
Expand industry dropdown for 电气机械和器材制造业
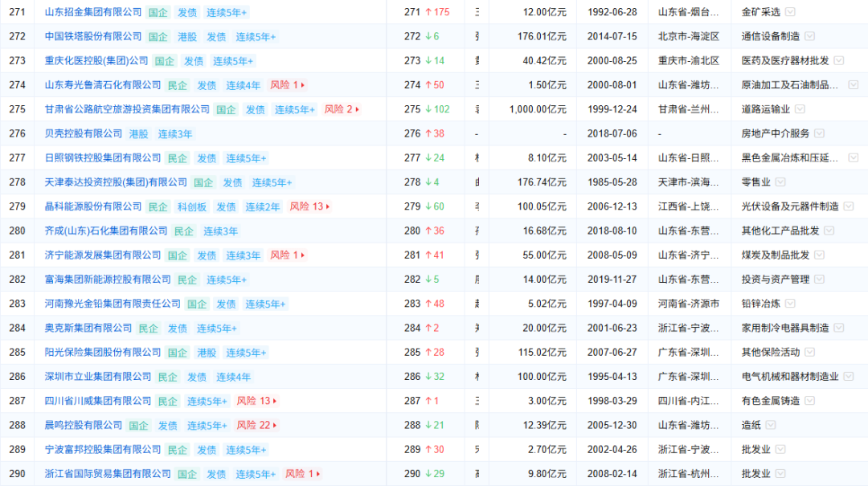849,377
